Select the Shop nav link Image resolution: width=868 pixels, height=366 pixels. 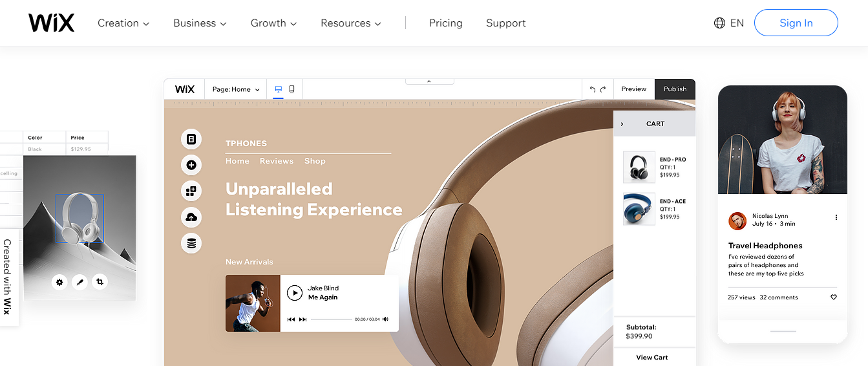pos(315,161)
